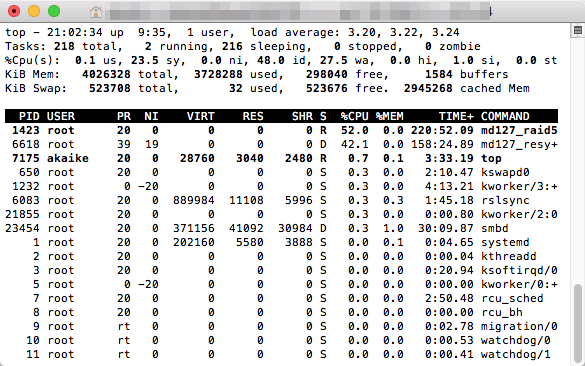Click the VIRT column header
The height and width of the screenshot is (366, 585).
click(x=200, y=116)
